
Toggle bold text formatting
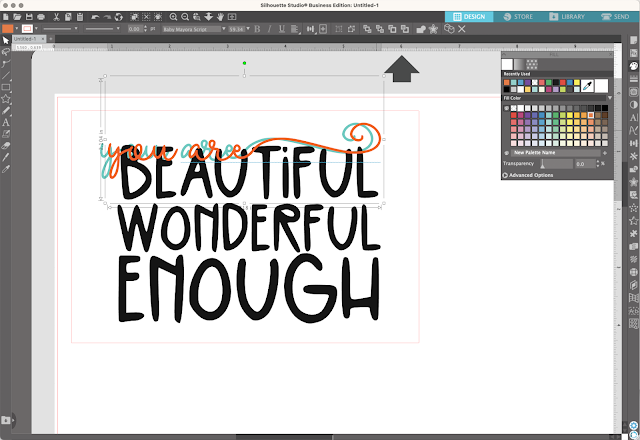coord(256,30)
